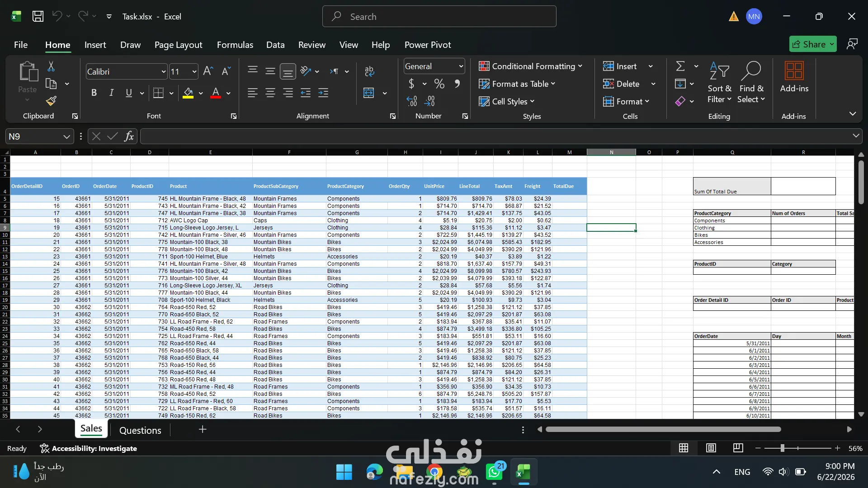Click Accessibility: Investigate in status bar
This screenshot has width=868, height=488.
tap(89, 448)
